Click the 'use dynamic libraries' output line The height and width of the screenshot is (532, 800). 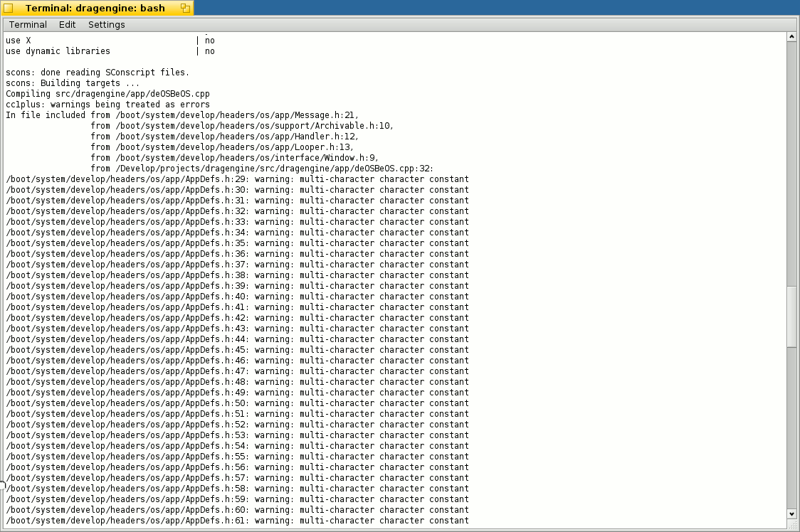[110, 51]
